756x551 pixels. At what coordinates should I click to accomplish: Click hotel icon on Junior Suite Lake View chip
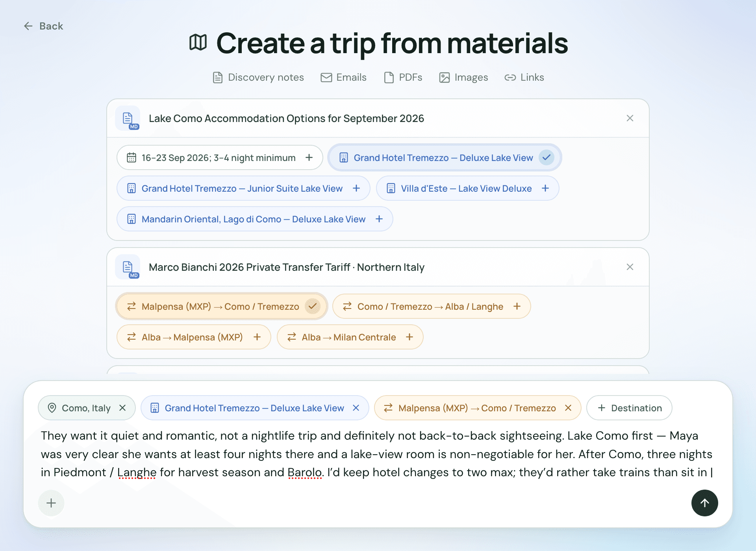132,188
